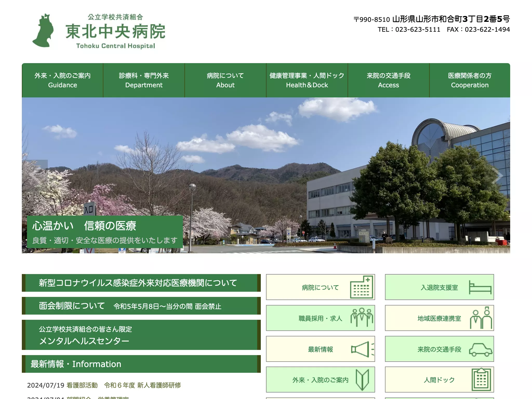Open 診療科・専門外来 Department menu
532x399 pixels.
144,80
